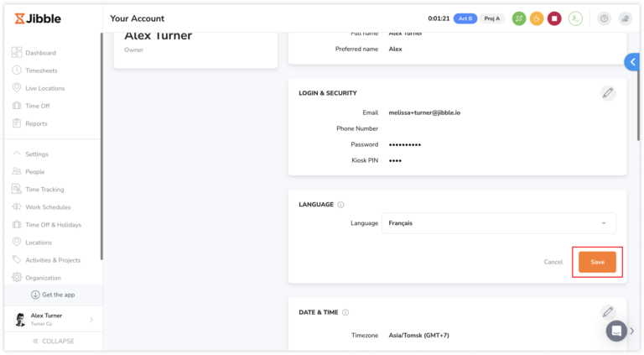644x355 pixels.
Task: Open Activities & Projects
Action: (53, 260)
